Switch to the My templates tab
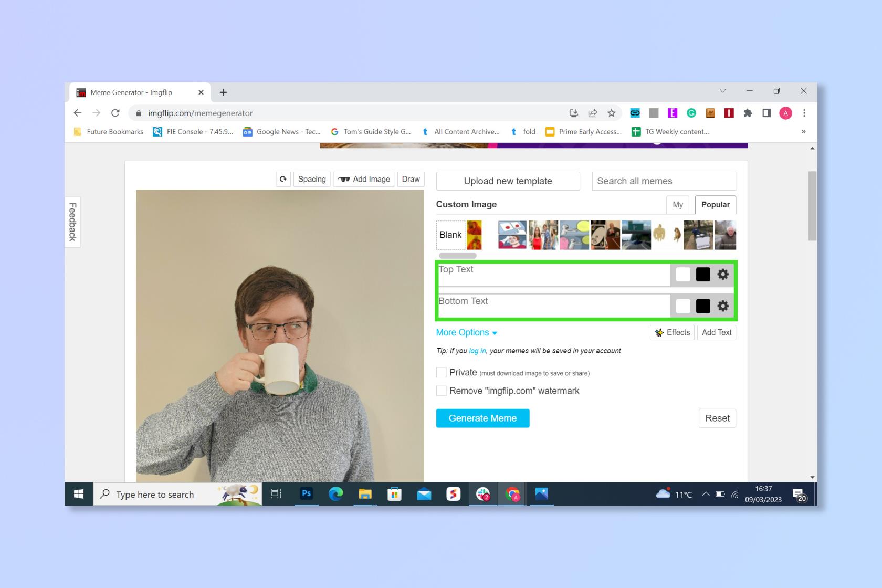The image size is (882, 588). coord(678,205)
